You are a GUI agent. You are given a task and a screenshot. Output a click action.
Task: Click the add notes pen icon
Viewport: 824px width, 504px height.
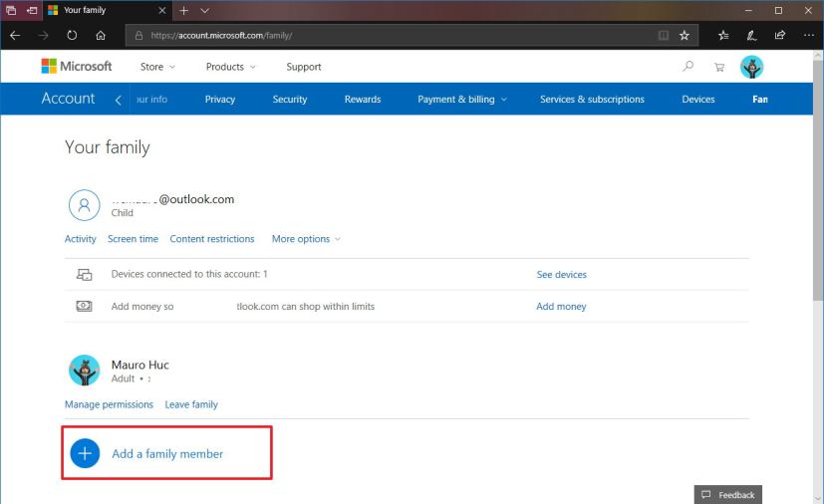tap(751, 35)
